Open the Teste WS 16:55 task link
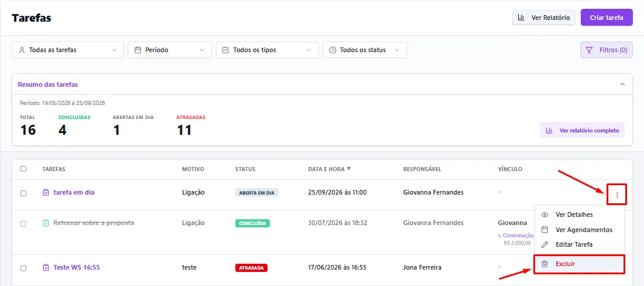The width and height of the screenshot is (644, 286). click(x=77, y=267)
